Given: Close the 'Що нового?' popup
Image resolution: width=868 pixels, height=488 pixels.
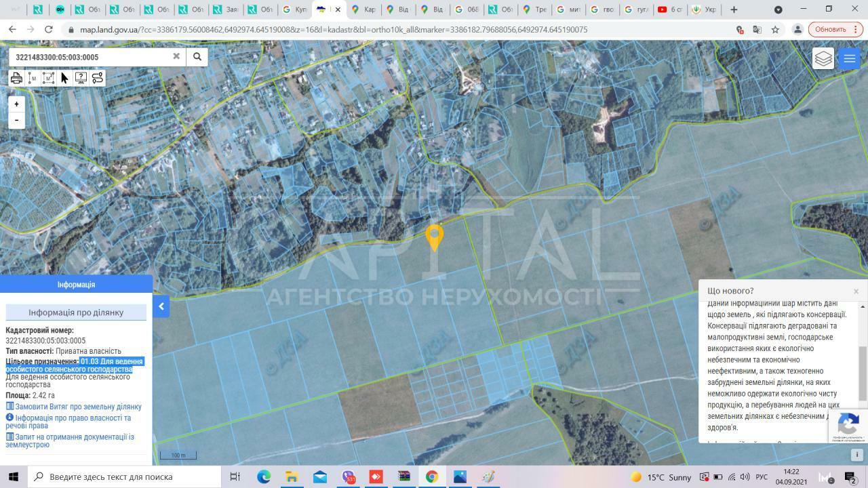Looking at the screenshot, I should (x=856, y=291).
